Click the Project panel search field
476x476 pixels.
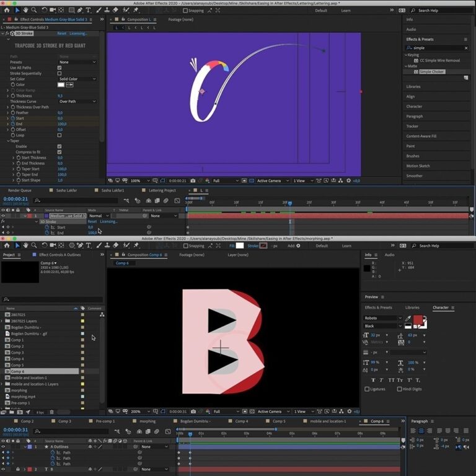click(x=52, y=299)
